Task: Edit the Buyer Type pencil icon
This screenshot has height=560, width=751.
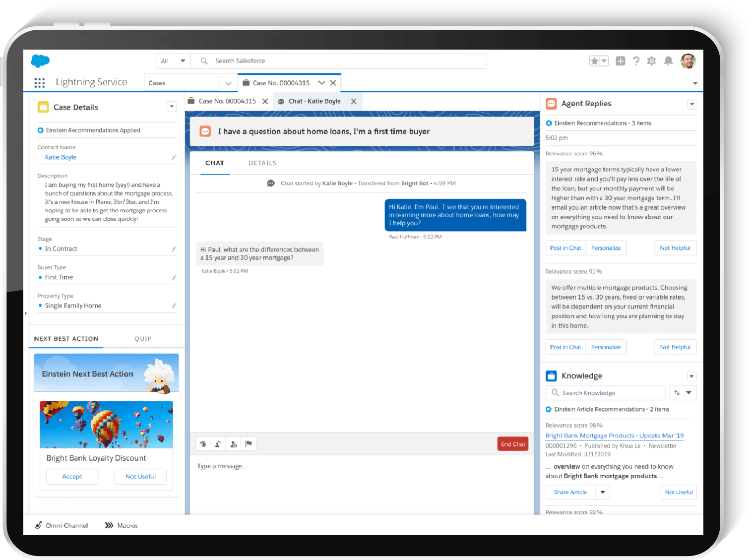Action: tap(174, 277)
